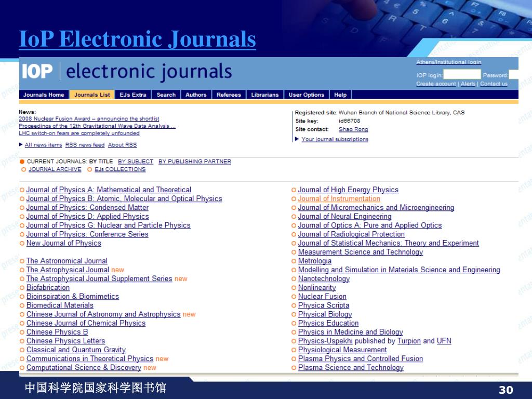
Task: Open the Help tab
Action: tap(340, 95)
